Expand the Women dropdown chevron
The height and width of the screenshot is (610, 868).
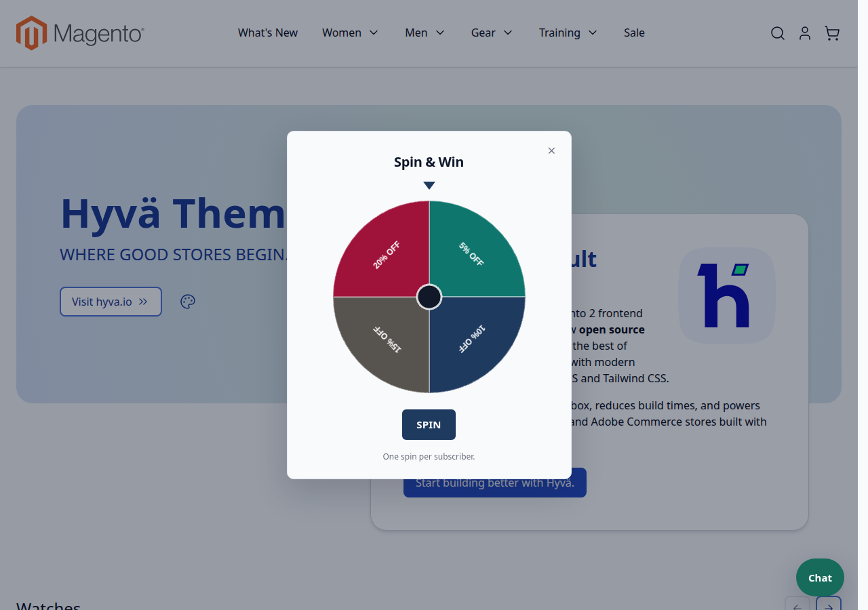(373, 33)
